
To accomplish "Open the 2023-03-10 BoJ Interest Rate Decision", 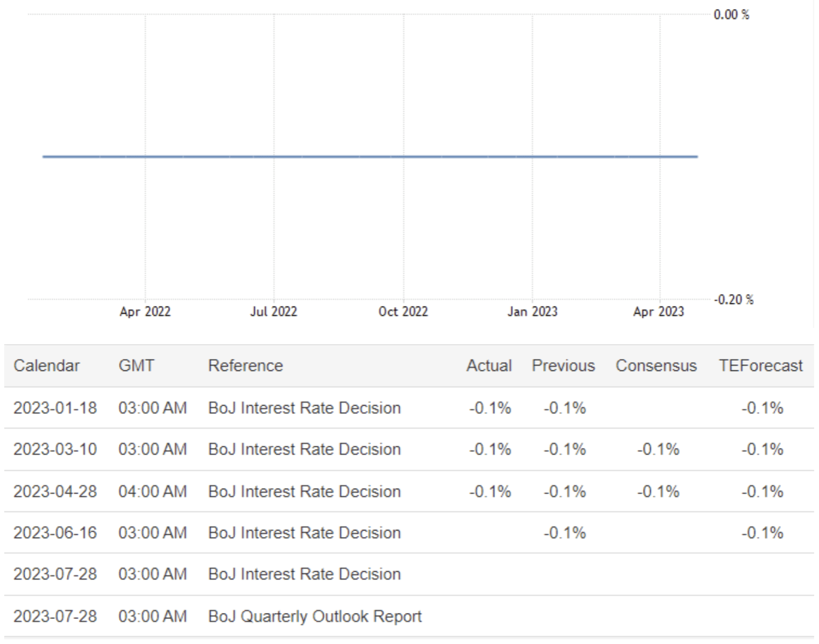I will pos(304,449).
